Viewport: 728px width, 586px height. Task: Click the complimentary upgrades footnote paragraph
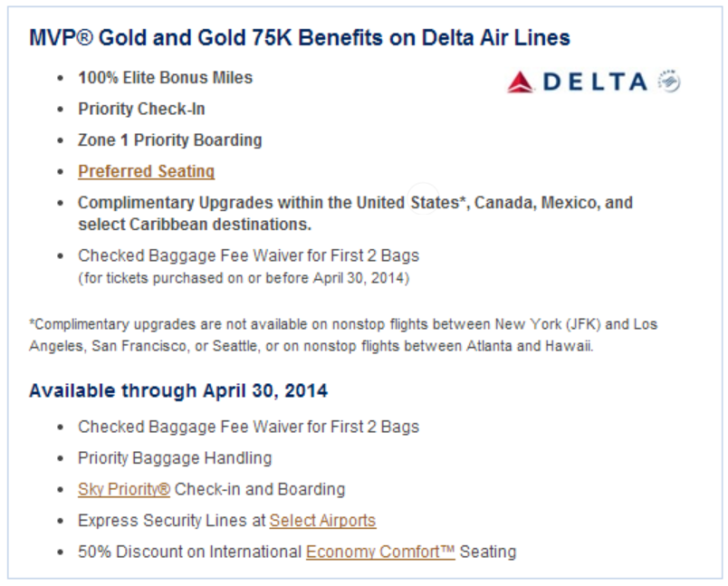[343, 335]
